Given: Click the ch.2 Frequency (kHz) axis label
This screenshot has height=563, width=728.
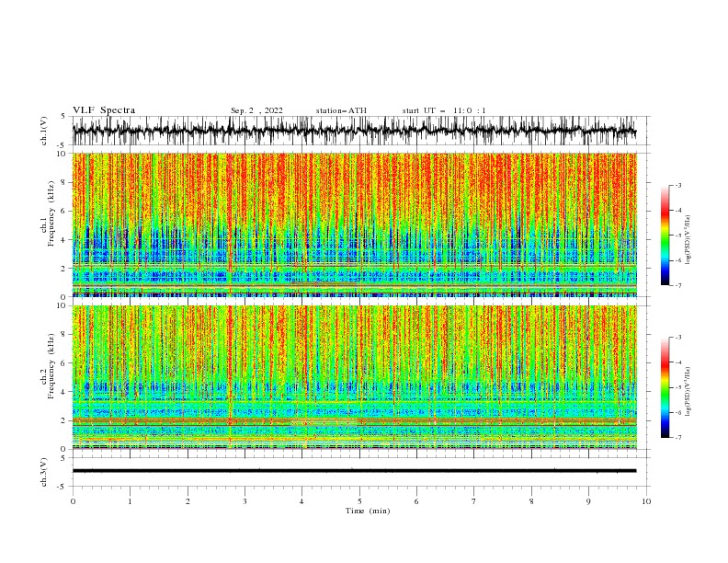Looking at the screenshot, I should click(x=48, y=366).
